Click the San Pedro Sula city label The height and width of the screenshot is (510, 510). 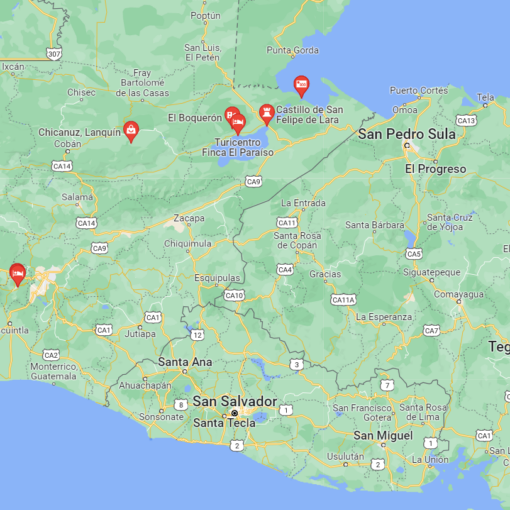click(407, 134)
